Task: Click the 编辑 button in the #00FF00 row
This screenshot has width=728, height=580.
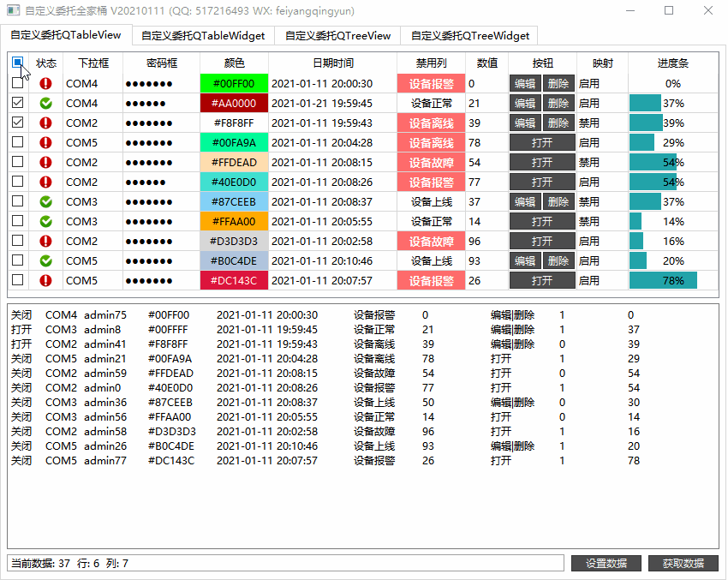Action: [x=525, y=84]
